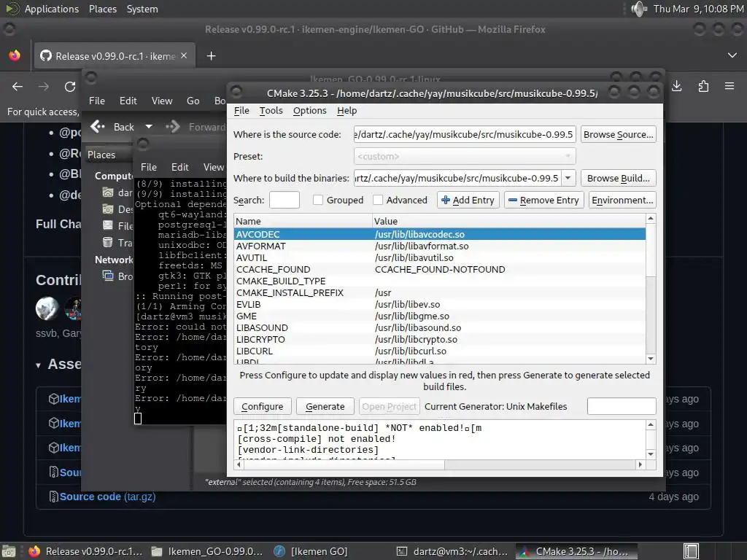This screenshot has width=747, height=560.
Task: Click the list all tabs chevron
Action: [732, 55]
